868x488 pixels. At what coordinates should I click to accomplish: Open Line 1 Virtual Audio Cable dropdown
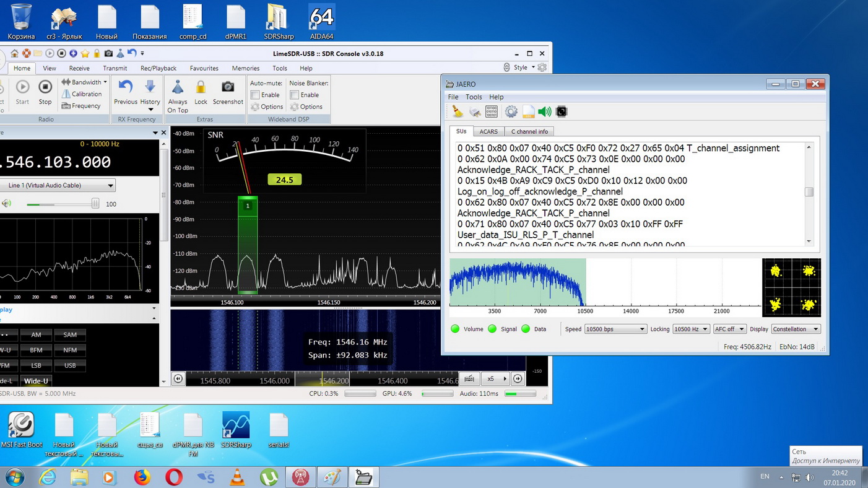pos(58,185)
